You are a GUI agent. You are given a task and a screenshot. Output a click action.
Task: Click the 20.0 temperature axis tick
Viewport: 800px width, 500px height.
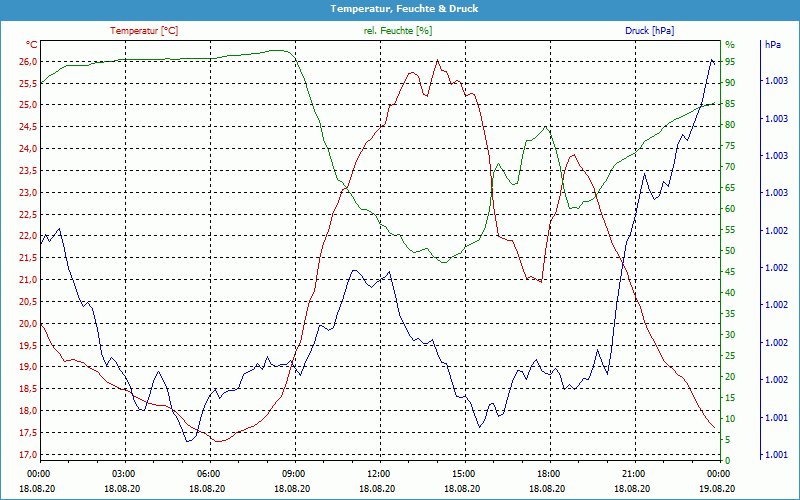click(x=27, y=324)
